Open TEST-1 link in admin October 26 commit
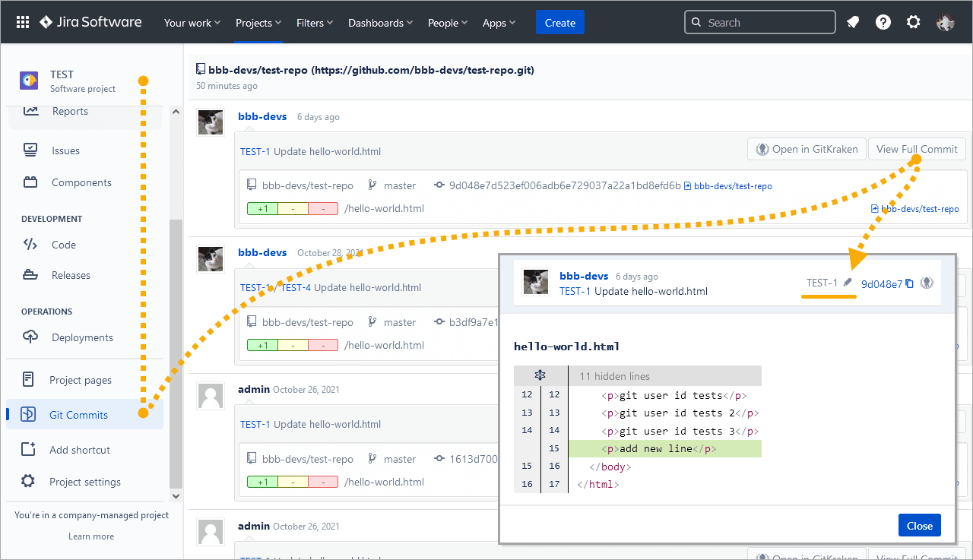The width and height of the screenshot is (973, 560). 255,424
